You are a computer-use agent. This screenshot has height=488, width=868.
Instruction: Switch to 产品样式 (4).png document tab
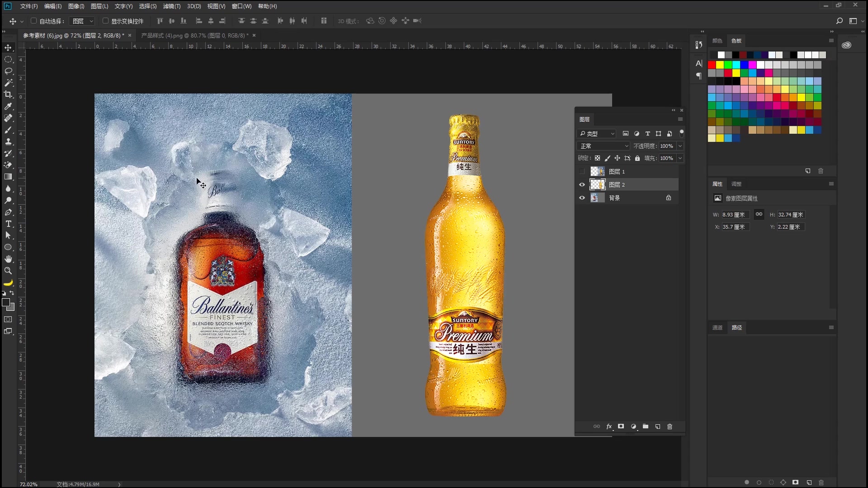coord(194,35)
